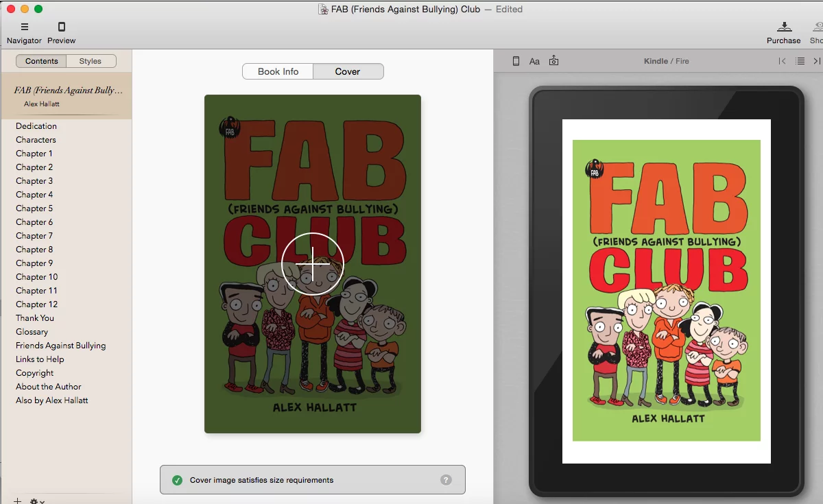Image resolution: width=823 pixels, height=504 pixels.
Task: Open About the Author section
Action: pos(49,387)
